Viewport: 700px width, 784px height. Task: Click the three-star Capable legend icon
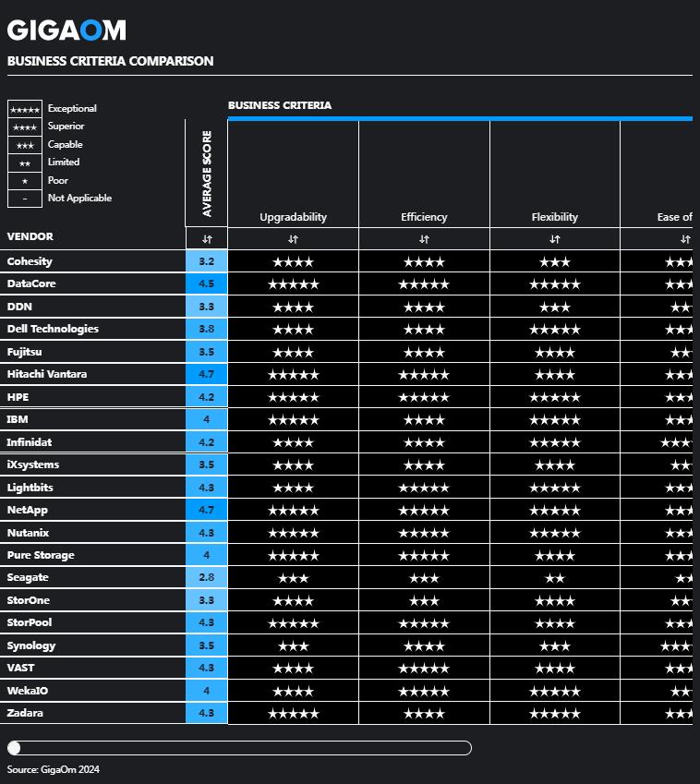(25, 145)
